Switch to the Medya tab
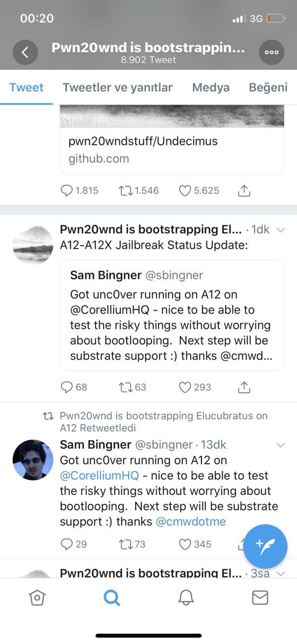Image resolution: width=297 pixels, height=644 pixels. [211, 88]
